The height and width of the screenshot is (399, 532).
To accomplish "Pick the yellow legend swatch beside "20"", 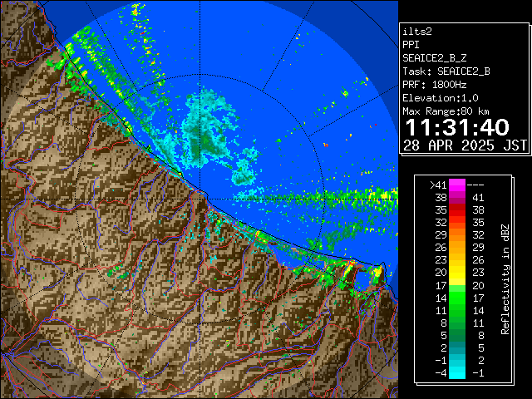I will tap(457, 273).
